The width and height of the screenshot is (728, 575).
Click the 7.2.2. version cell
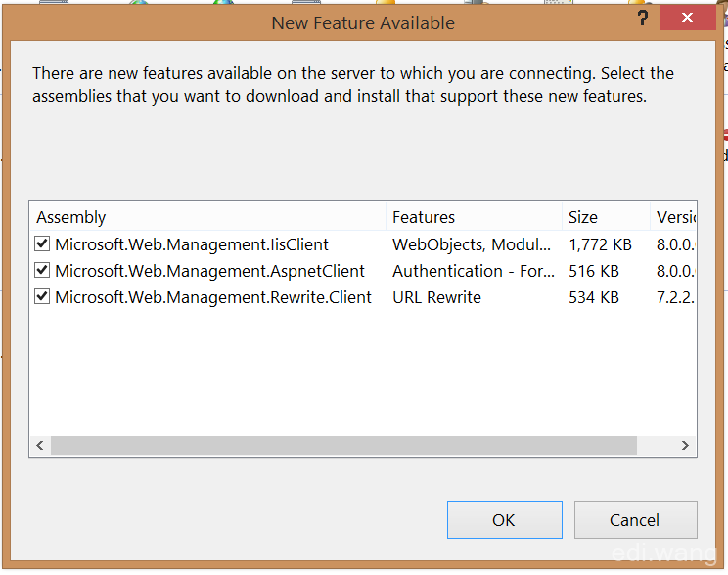[x=675, y=297]
